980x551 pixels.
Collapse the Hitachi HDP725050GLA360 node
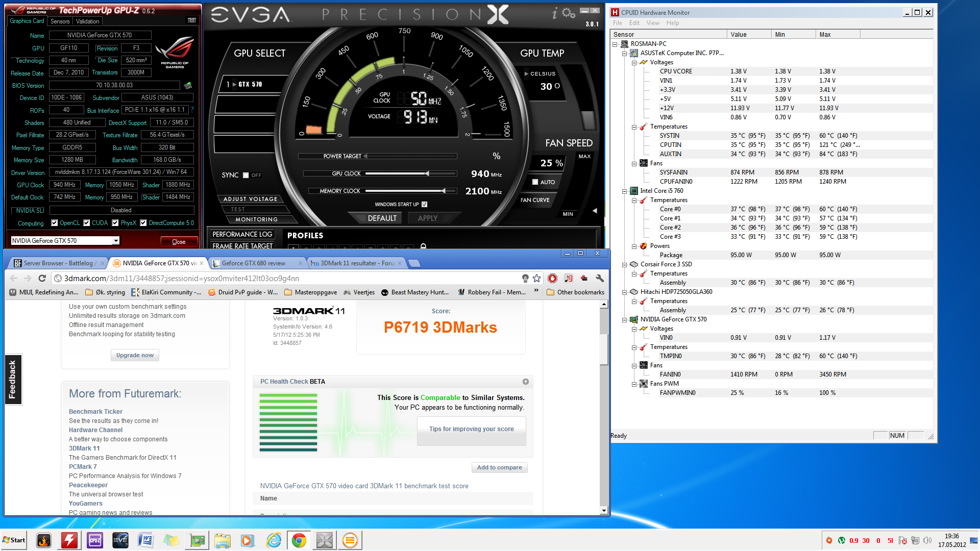click(624, 292)
